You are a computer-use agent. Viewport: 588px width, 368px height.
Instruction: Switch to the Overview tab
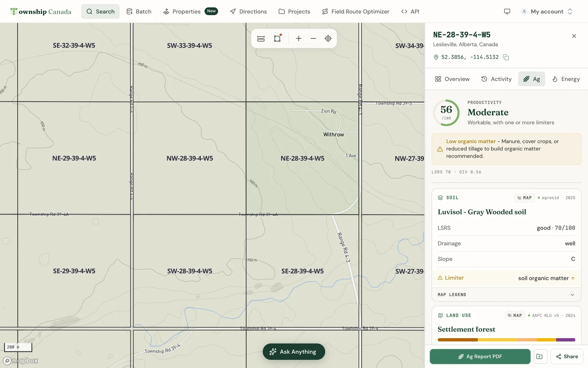click(452, 79)
